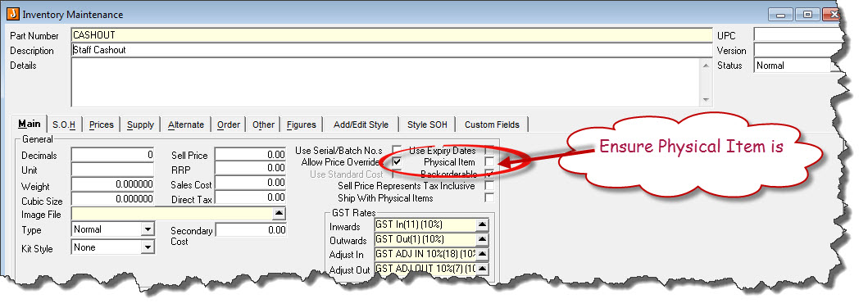Open the Alternate tab
Viewport: 868px width, 308px height.
tap(186, 125)
